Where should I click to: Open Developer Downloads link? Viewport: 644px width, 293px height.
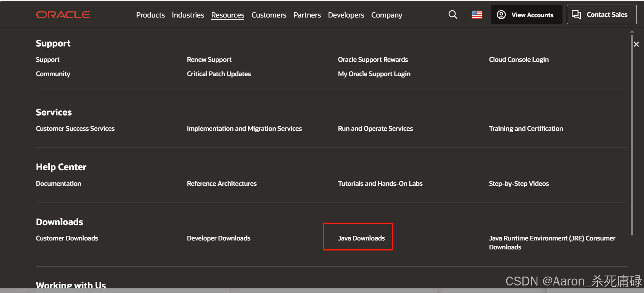point(218,238)
